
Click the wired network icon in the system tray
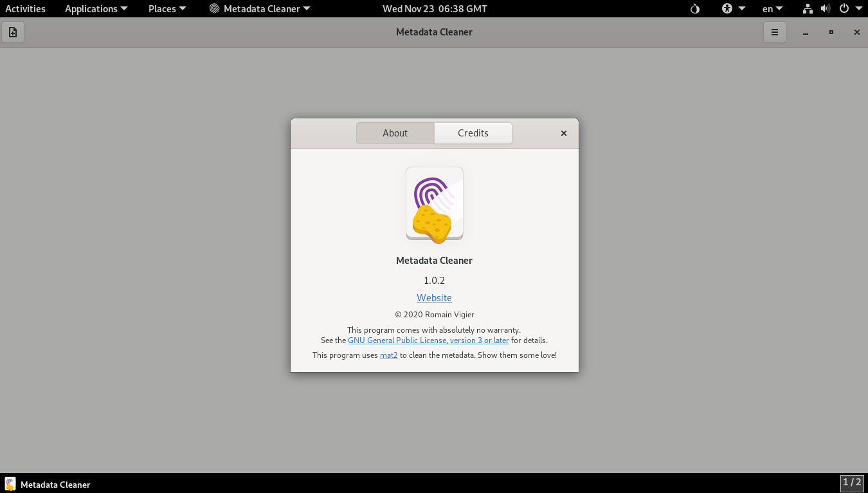[x=808, y=8]
